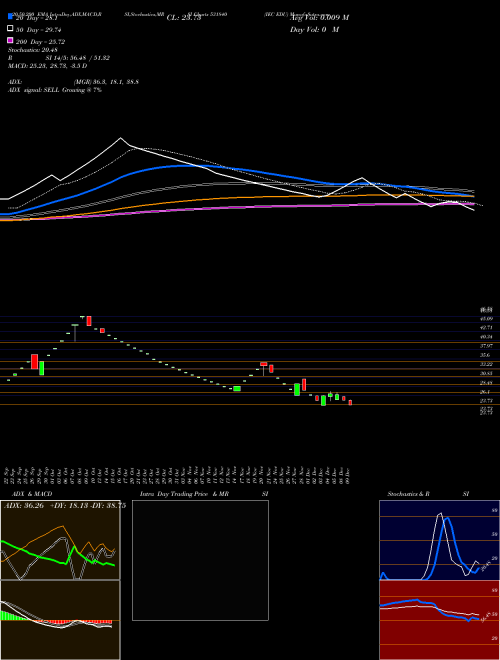Click the 26.1 price axis label
Image resolution: width=500 pixels, height=660 pixels.
pos(485,392)
